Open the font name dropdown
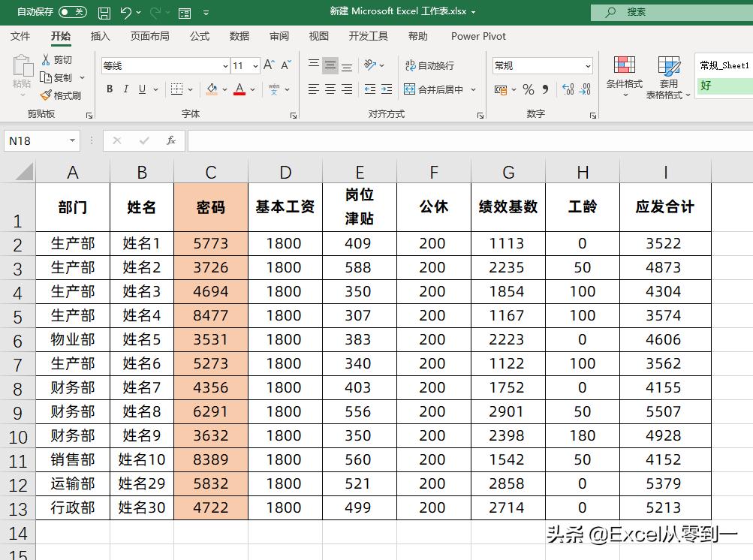The width and height of the screenshot is (753, 560). click(x=225, y=65)
